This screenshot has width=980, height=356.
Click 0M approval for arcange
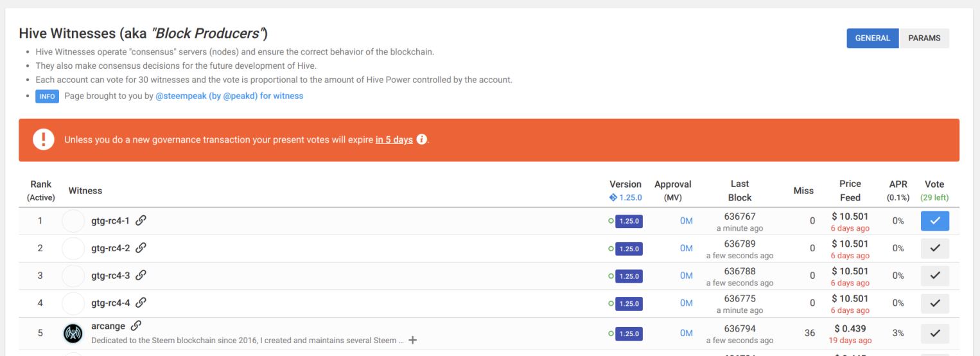point(687,333)
